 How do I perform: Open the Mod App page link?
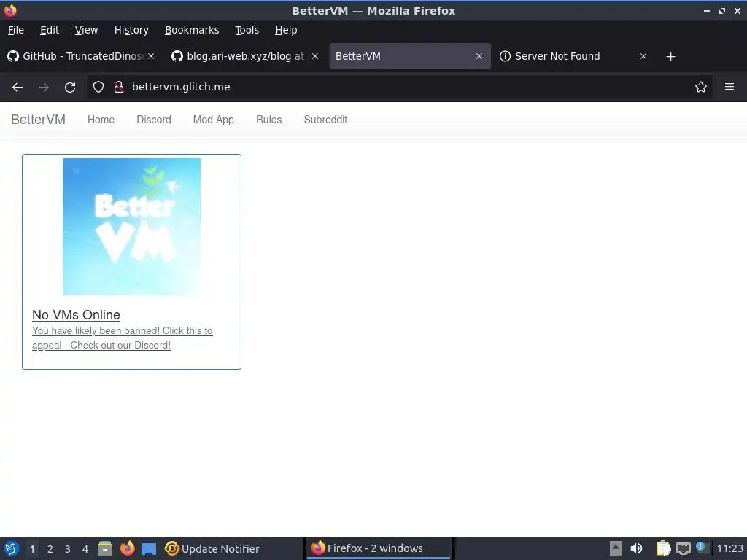click(x=214, y=120)
